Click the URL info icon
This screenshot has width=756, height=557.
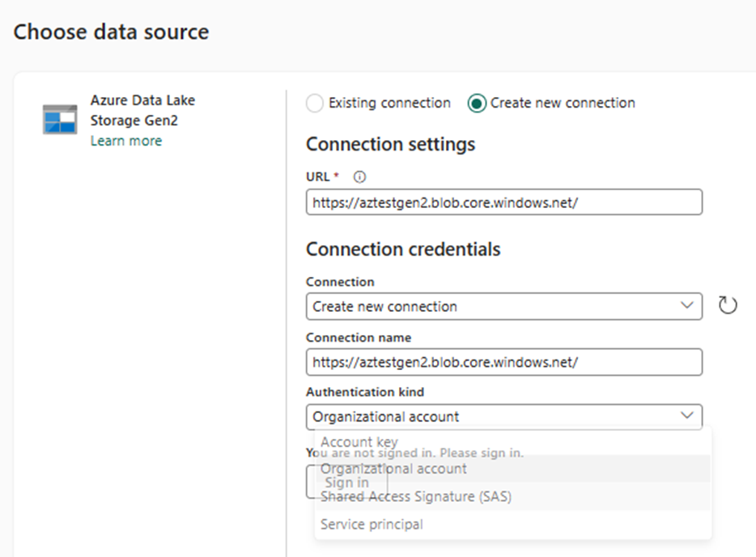click(x=359, y=177)
